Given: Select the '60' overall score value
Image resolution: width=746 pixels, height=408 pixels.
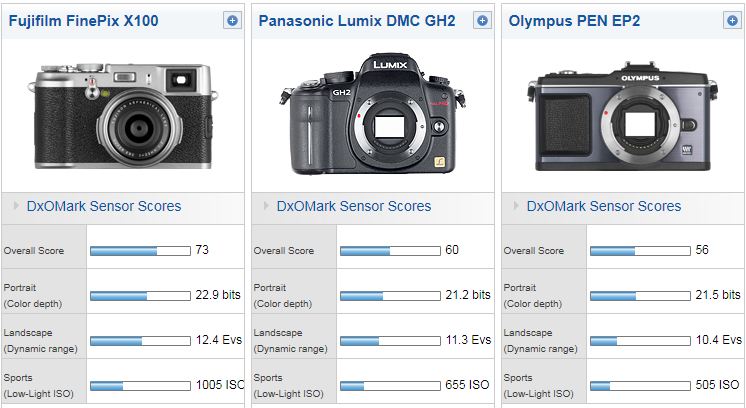Looking at the screenshot, I should (x=452, y=250).
